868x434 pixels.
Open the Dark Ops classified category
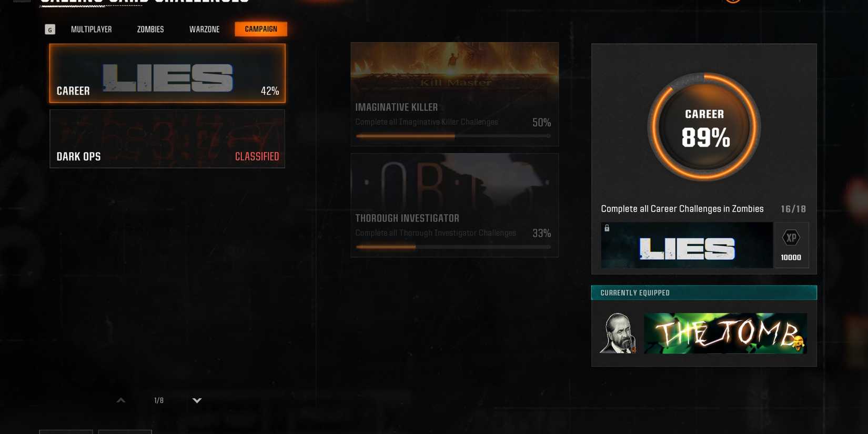point(167,139)
